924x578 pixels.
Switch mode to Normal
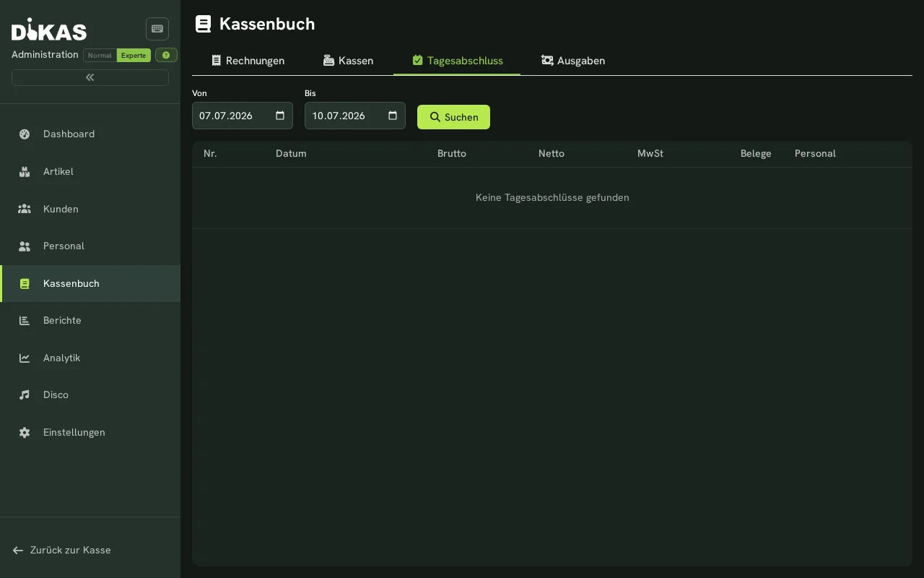[100, 55]
